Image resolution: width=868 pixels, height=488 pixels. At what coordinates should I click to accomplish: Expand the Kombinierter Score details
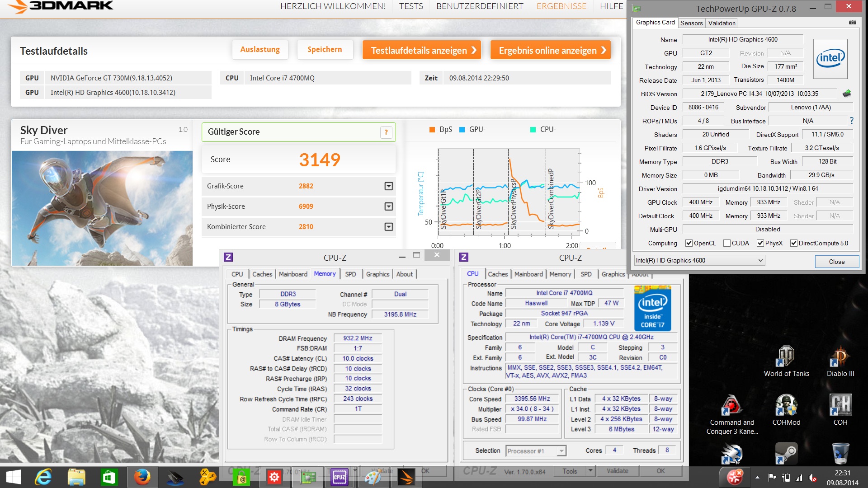coord(388,227)
